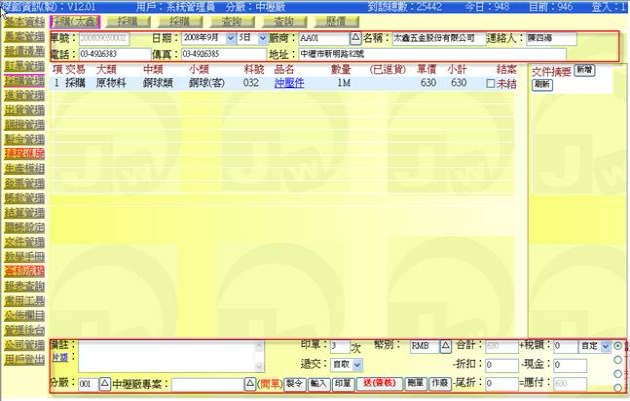Open the 沖壓件 product link

click(x=288, y=84)
